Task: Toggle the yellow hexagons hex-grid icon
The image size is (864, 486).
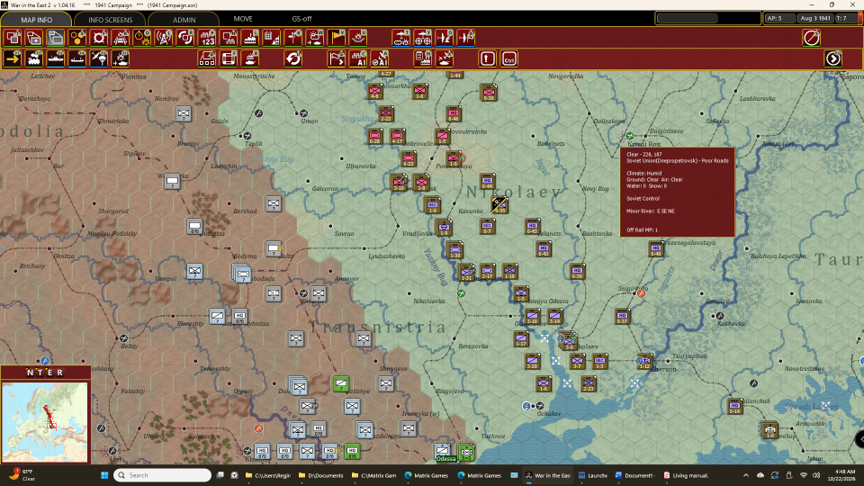Action: (78, 38)
